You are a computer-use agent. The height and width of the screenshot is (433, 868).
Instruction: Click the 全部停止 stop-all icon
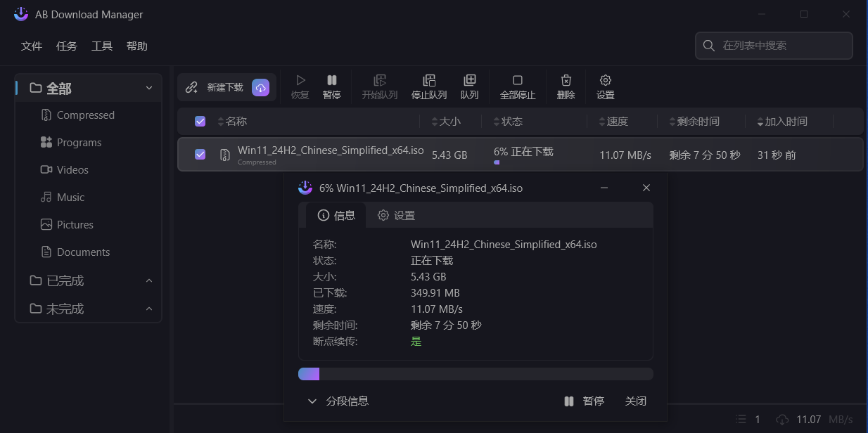pos(518,80)
